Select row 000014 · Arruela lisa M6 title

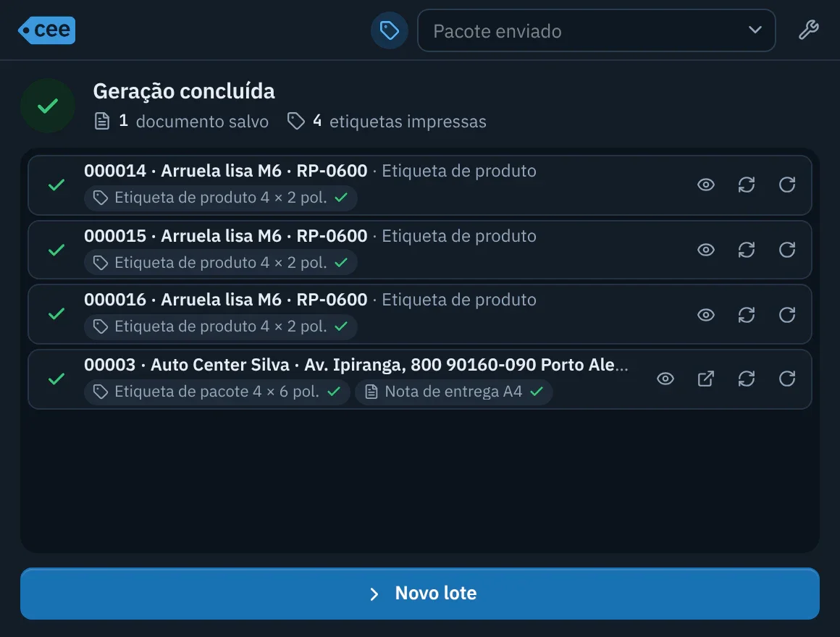225,171
